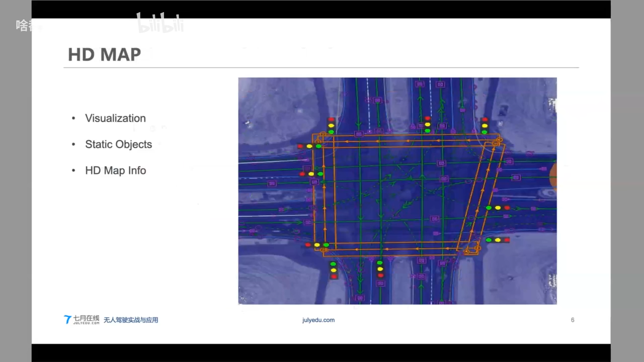Click the slide page number 6

click(x=573, y=320)
